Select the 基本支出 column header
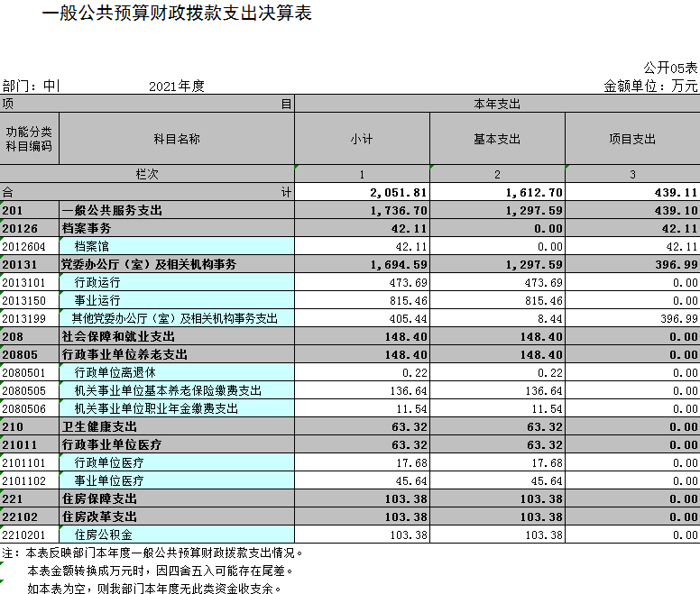Screen dimensions: 700x594 click(x=497, y=139)
